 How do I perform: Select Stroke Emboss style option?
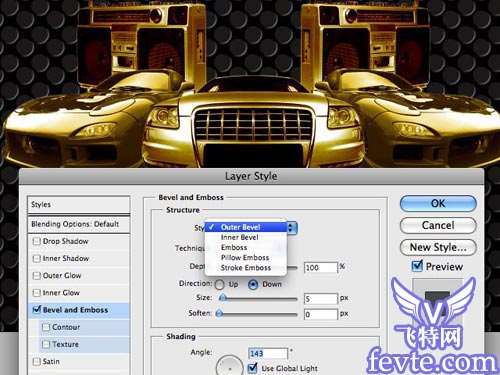click(246, 268)
